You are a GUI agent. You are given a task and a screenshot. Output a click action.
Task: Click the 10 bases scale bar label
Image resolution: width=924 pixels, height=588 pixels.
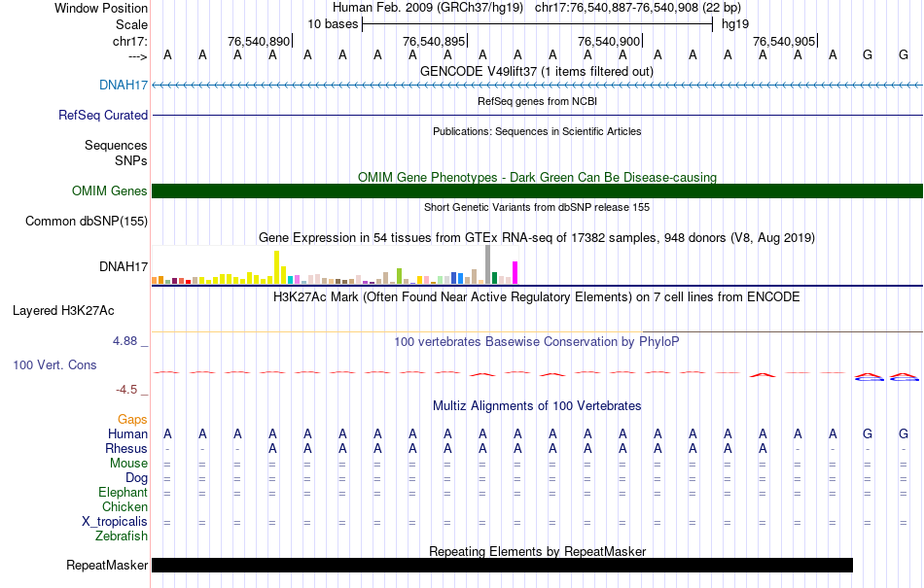tap(333, 24)
